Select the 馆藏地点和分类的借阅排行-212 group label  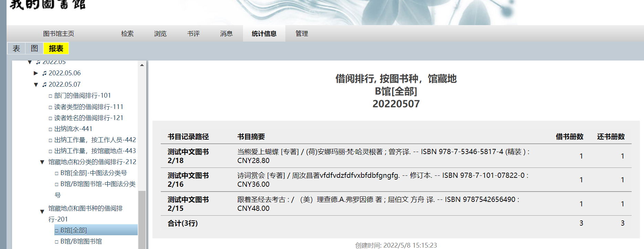coord(92,162)
